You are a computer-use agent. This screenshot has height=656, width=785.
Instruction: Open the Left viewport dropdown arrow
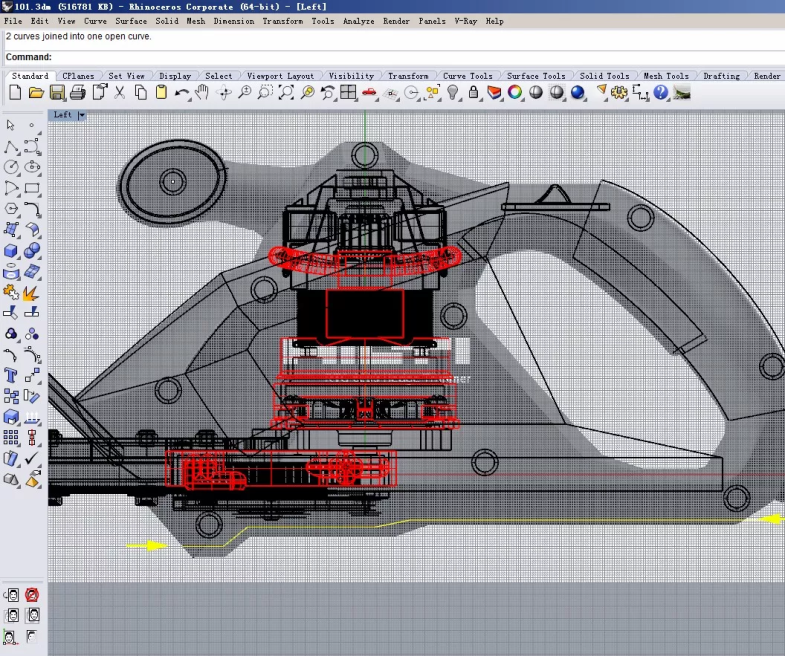point(82,115)
